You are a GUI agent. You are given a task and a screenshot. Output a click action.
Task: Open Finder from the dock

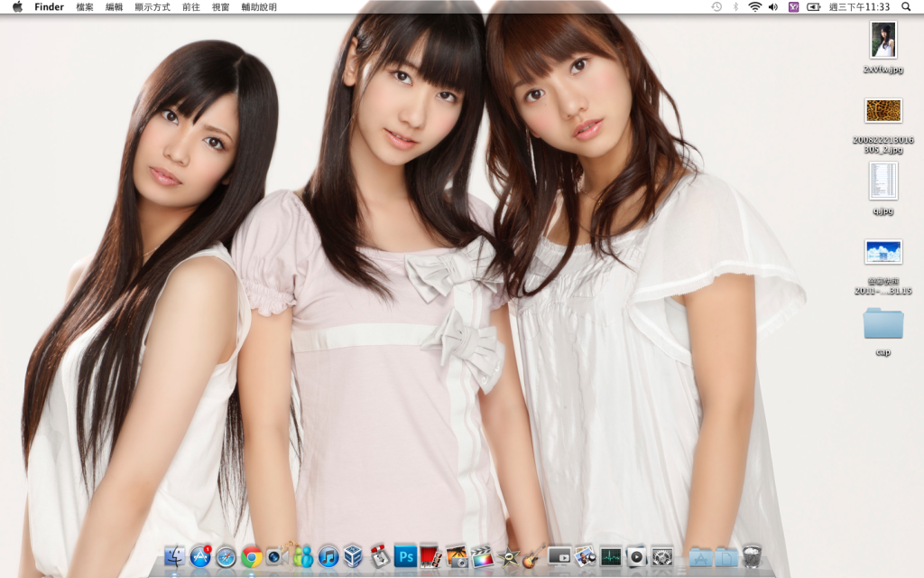(x=175, y=556)
